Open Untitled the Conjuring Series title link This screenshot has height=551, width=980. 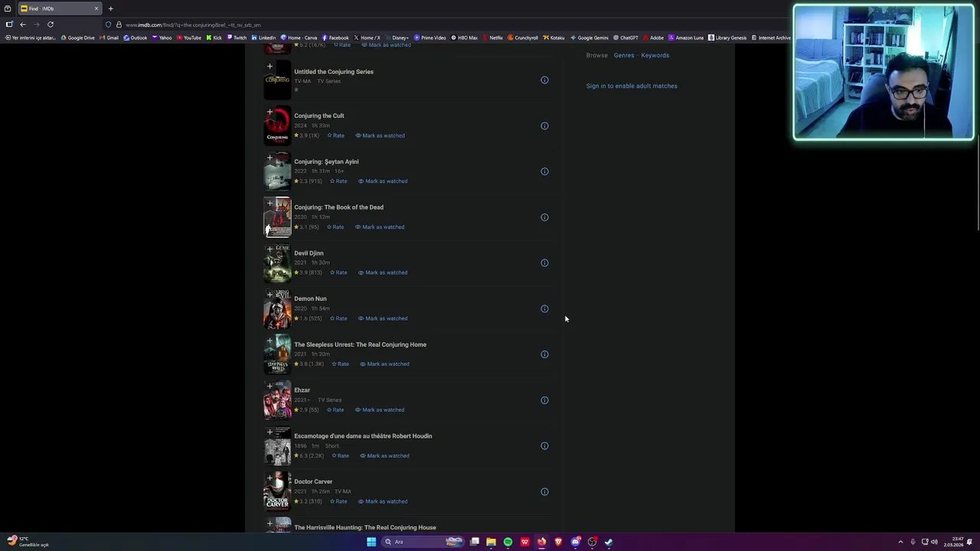click(334, 72)
